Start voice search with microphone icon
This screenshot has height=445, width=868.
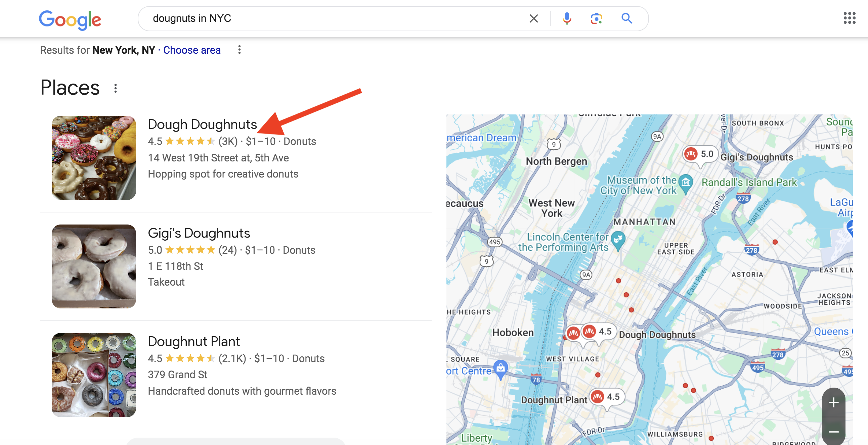567,18
